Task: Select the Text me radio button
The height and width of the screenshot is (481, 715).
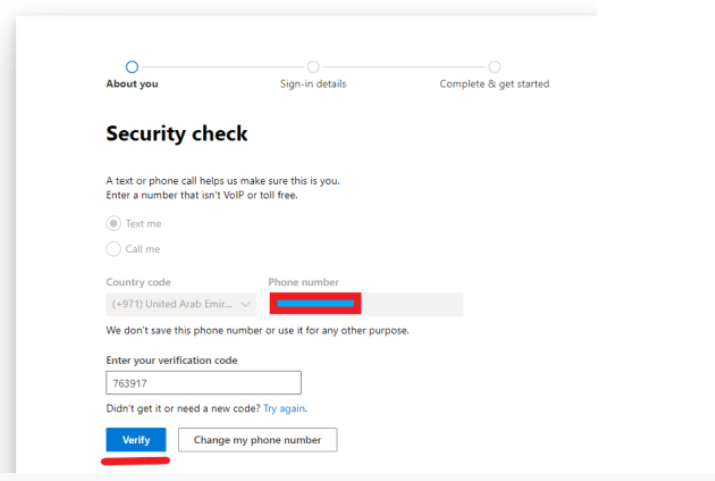Action: pos(114,224)
